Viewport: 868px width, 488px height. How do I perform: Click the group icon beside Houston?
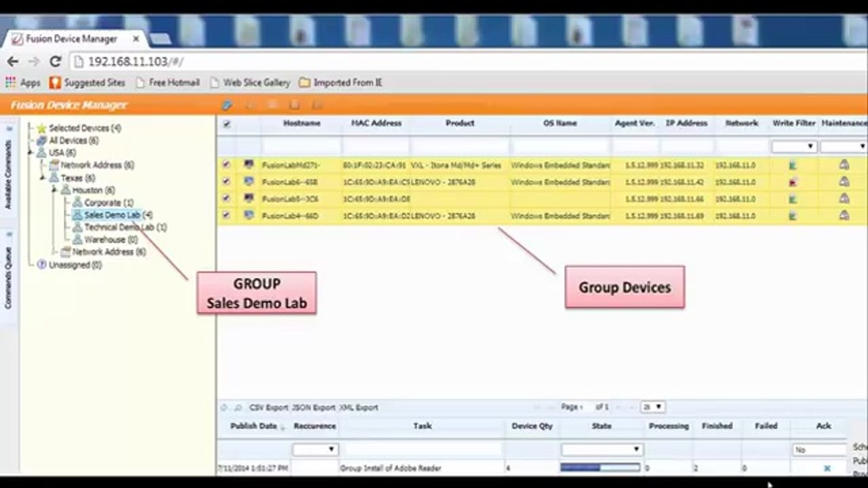[x=66, y=190]
